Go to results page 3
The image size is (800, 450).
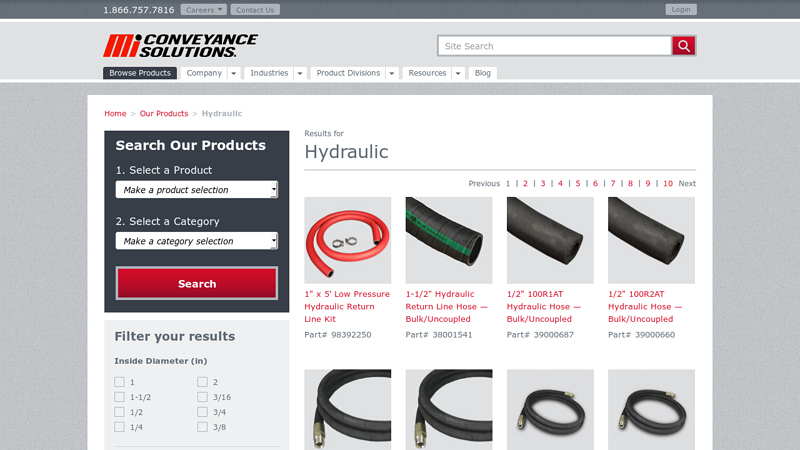coord(543,183)
